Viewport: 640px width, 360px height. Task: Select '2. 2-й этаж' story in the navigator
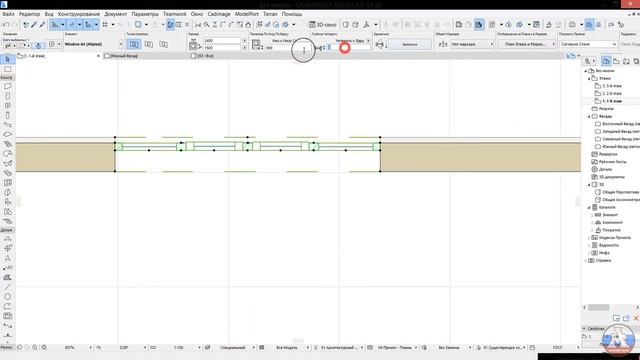pyautogui.click(x=609, y=93)
